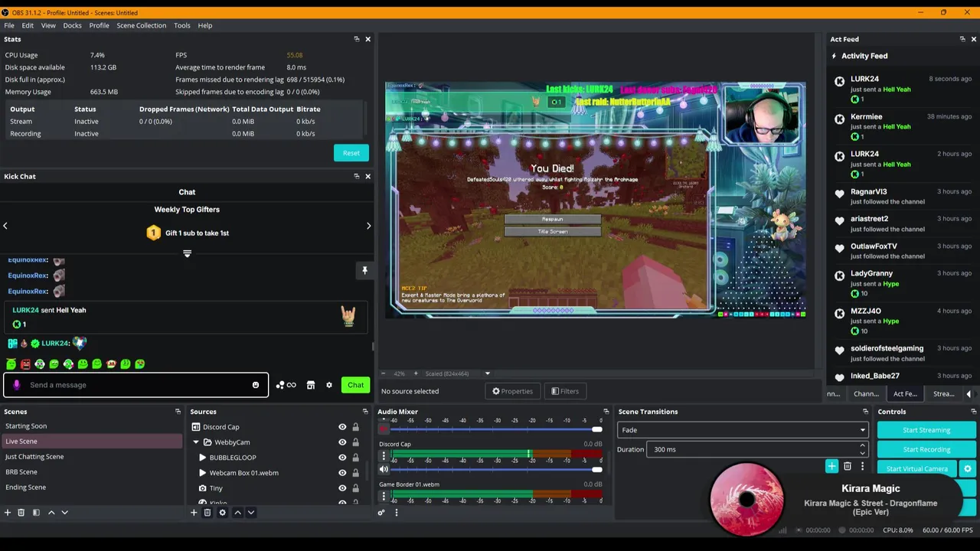Open Kick chat settings gear
Image resolution: width=980 pixels, height=551 pixels.
point(329,385)
